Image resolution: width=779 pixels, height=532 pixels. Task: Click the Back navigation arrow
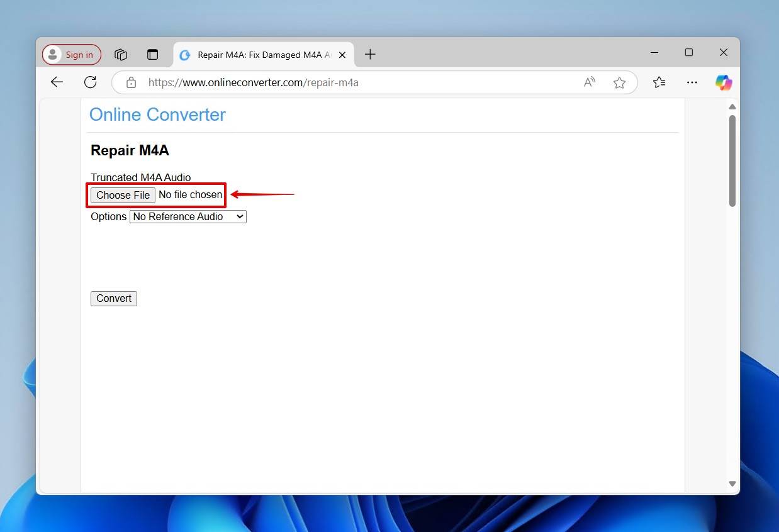[57, 82]
